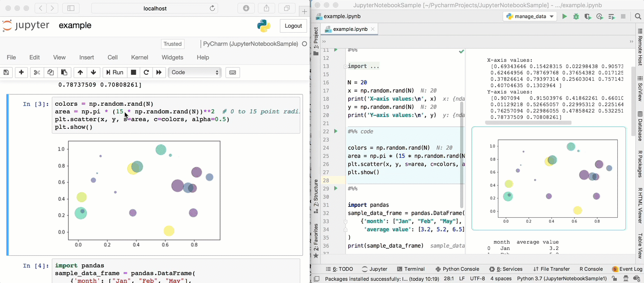
Task: Show Safari downloads icon
Action: click(x=246, y=8)
